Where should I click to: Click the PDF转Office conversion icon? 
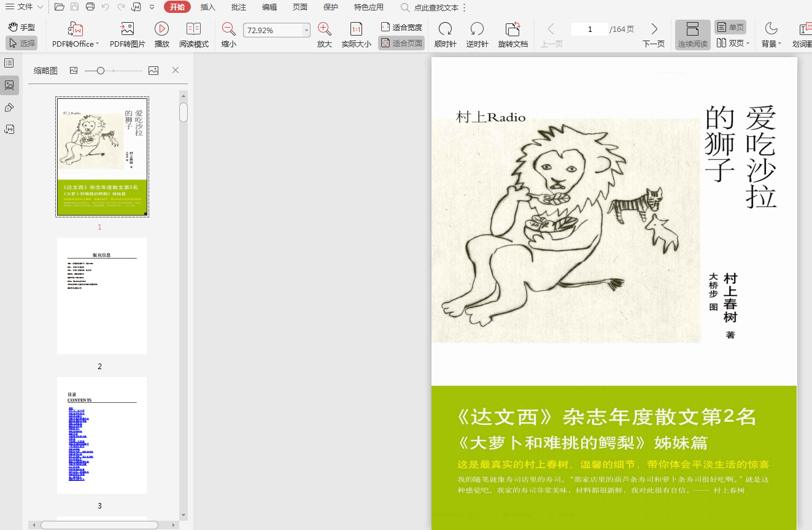(75, 29)
